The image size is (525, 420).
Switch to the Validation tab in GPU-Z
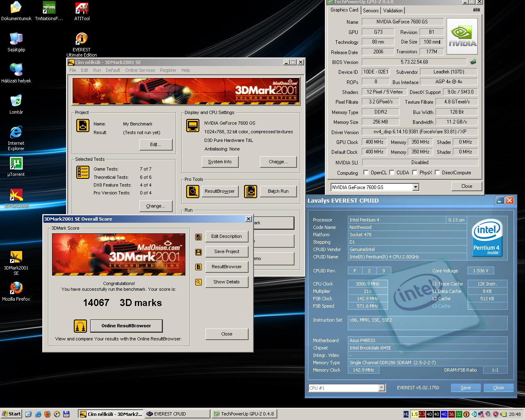pos(393,11)
